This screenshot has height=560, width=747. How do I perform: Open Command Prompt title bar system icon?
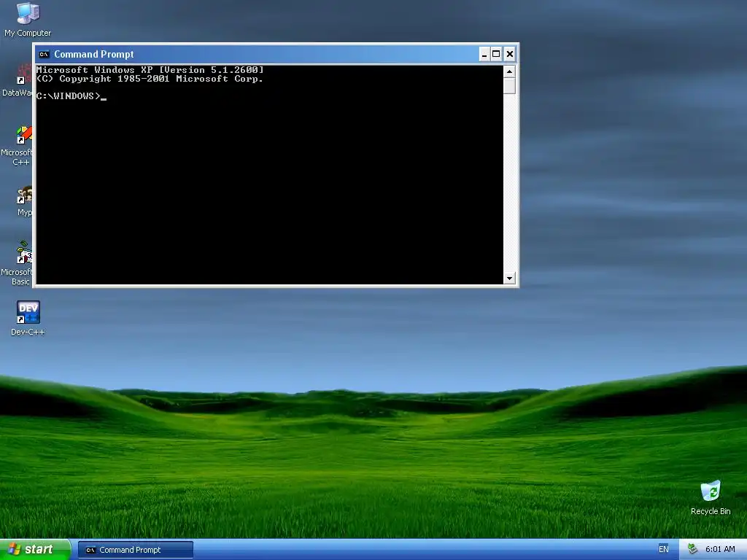(x=44, y=54)
